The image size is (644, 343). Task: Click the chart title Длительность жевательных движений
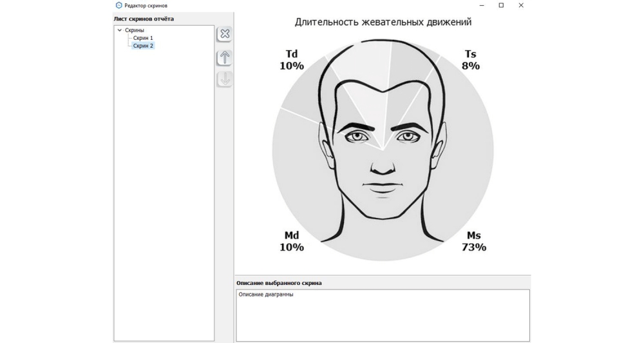click(383, 22)
